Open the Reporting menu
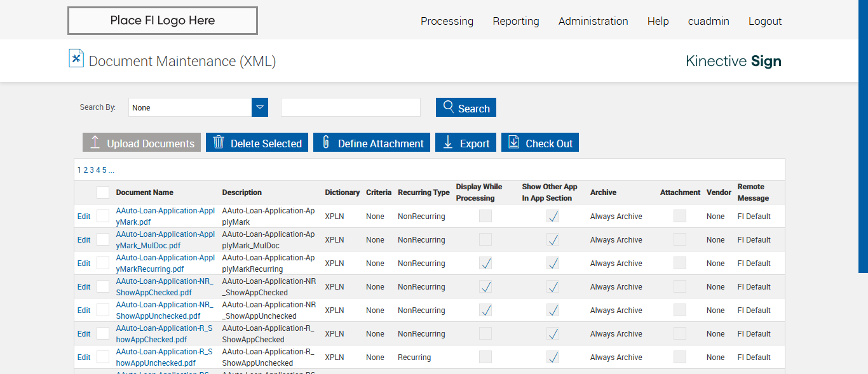The width and height of the screenshot is (868, 374). [x=515, y=21]
